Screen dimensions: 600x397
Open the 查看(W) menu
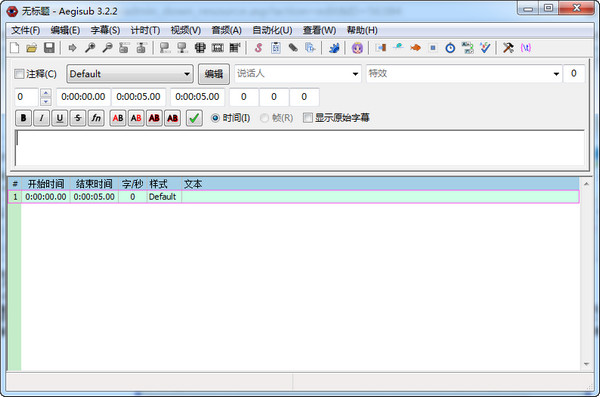tap(320, 30)
